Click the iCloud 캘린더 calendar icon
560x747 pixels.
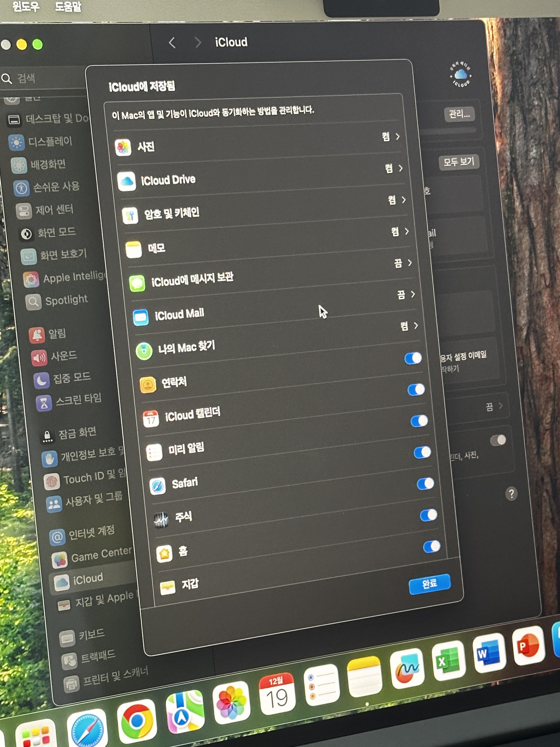tap(151, 419)
